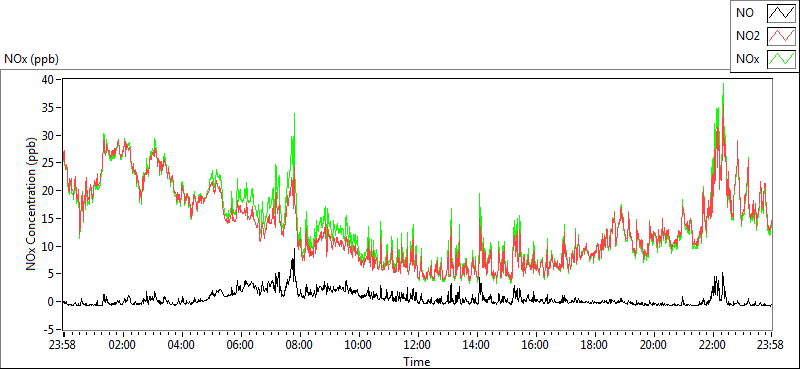The width and height of the screenshot is (800, 369).
Task: Click the y-axis value -5
Action: click(49, 330)
